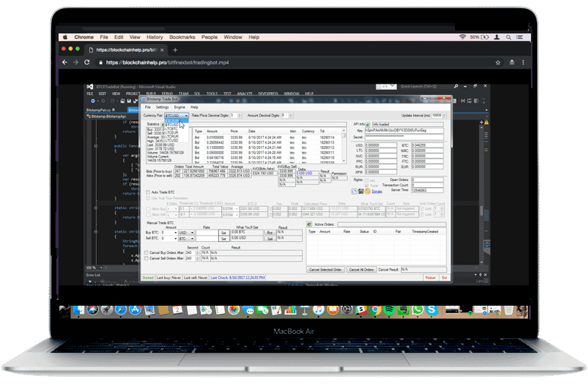The height and width of the screenshot is (384, 588).
Task: Open the Currency Pair dropdown
Action: tap(176, 116)
